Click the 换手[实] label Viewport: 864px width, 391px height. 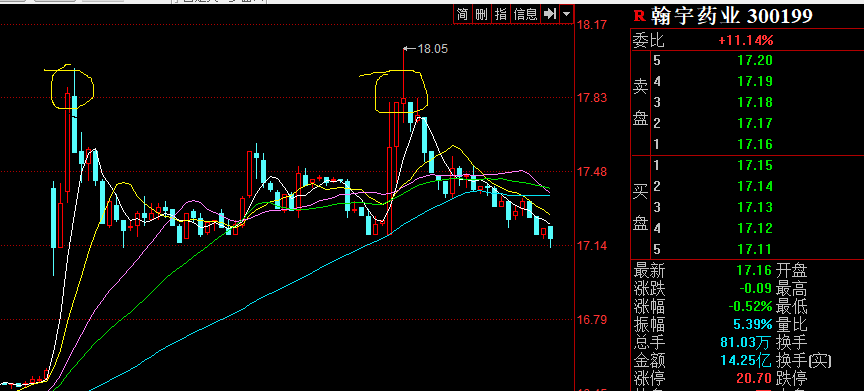804,361
